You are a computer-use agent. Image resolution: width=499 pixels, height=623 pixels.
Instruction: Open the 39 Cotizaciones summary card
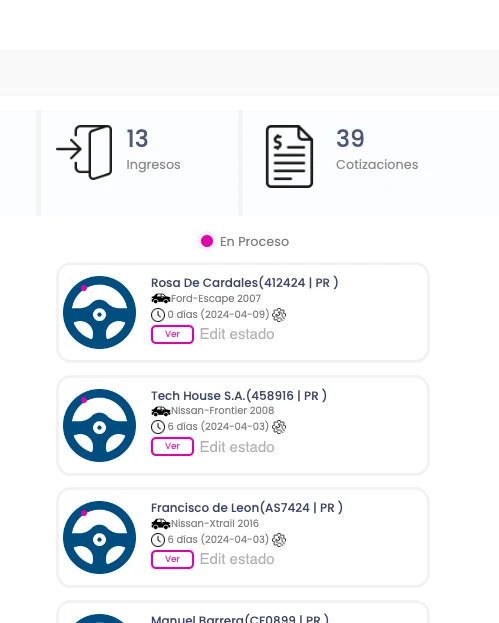371,163
